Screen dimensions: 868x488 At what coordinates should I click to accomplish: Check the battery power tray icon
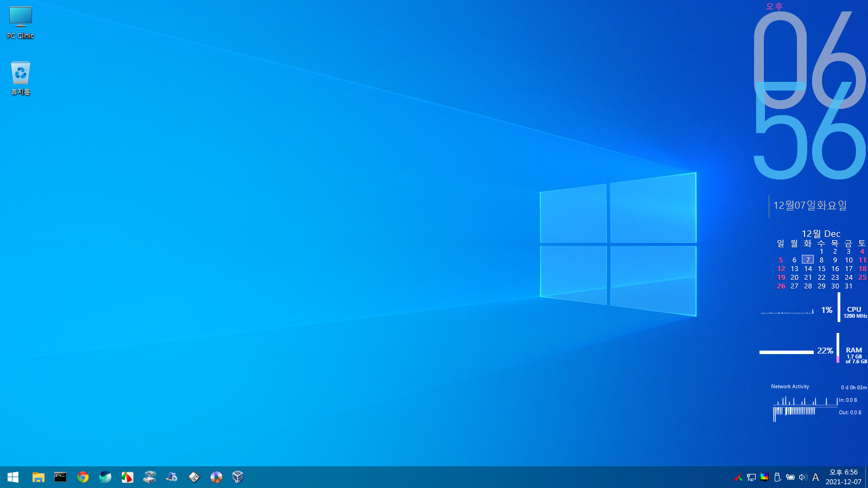(790, 477)
